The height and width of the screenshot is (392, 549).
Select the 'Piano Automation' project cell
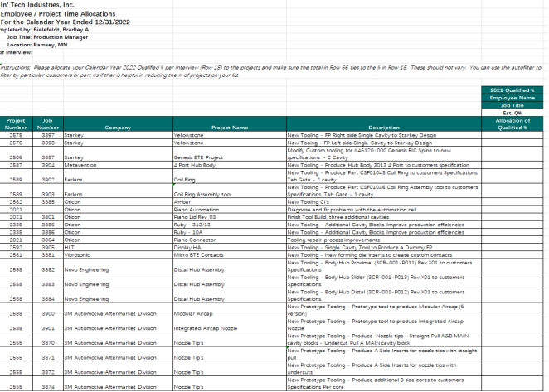click(x=230, y=210)
